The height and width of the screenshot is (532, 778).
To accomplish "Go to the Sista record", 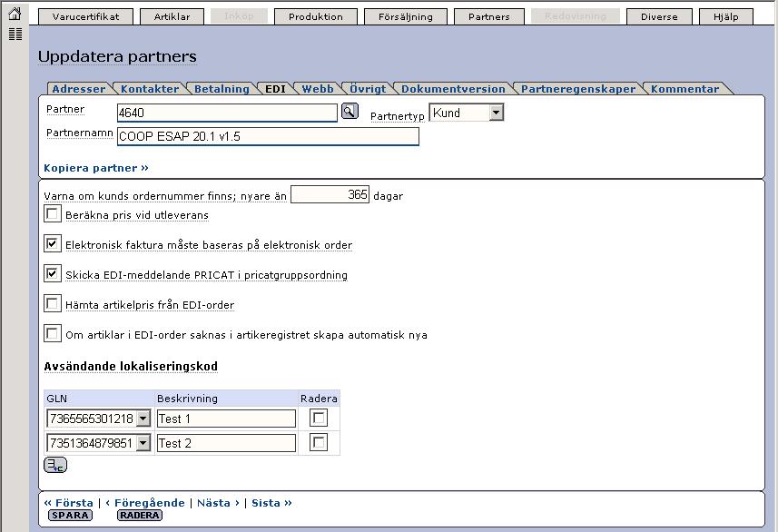I will 271,503.
